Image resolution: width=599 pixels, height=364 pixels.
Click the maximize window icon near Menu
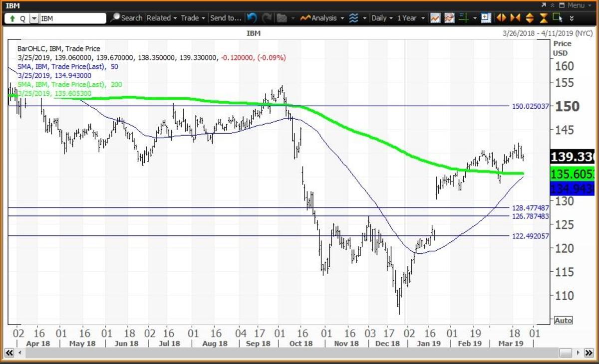pos(562,5)
